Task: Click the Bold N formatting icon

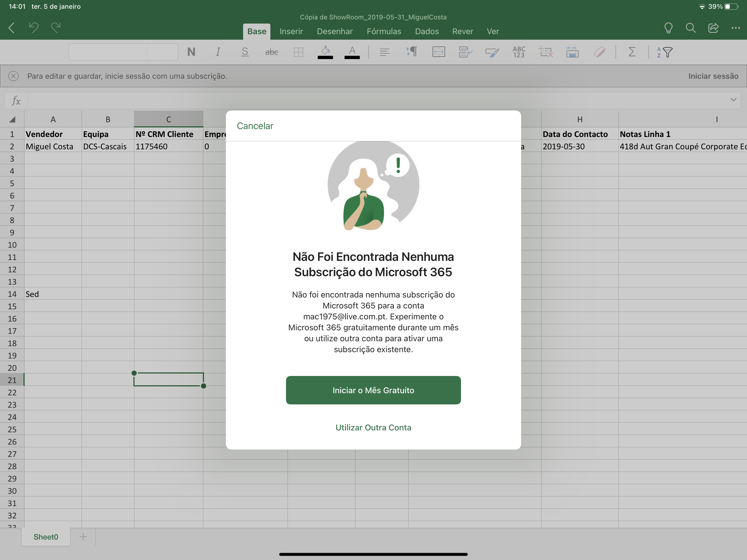Action: tap(191, 52)
